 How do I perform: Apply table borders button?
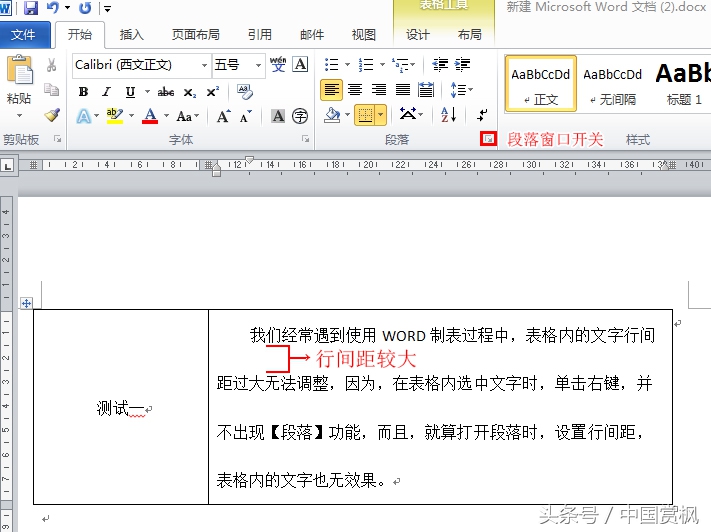coord(365,115)
